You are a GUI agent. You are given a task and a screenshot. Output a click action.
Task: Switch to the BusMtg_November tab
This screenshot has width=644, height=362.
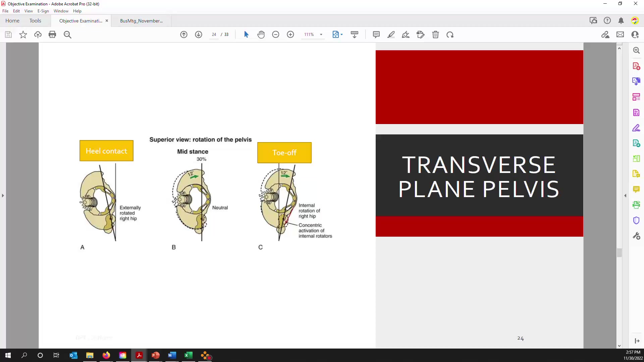pyautogui.click(x=141, y=21)
